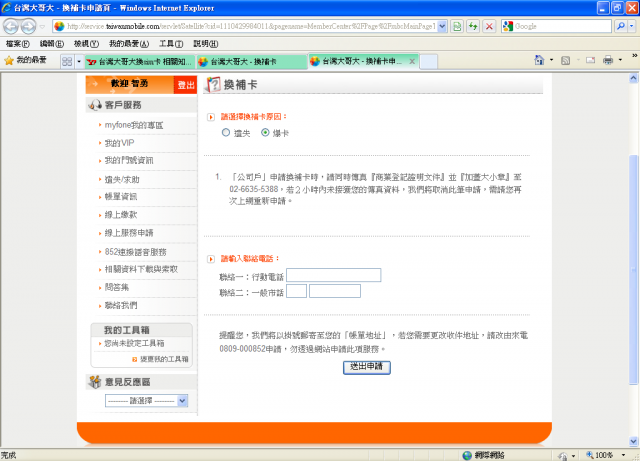Click the vertical scrollbar up arrow
Image resolution: width=640 pixels, height=461 pixels.
pos(633,78)
